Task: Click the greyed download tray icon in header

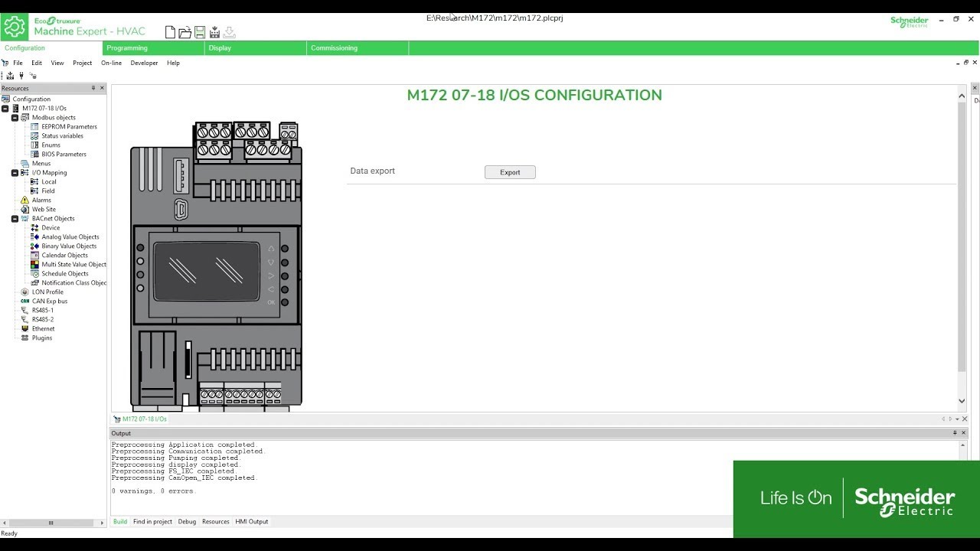Action: 229,32
